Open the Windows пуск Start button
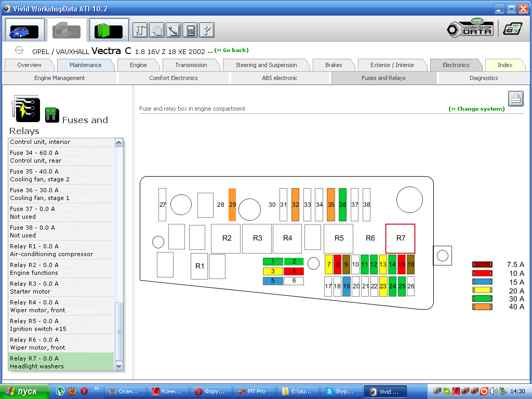The width and height of the screenshot is (532, 399). (25, 392)
